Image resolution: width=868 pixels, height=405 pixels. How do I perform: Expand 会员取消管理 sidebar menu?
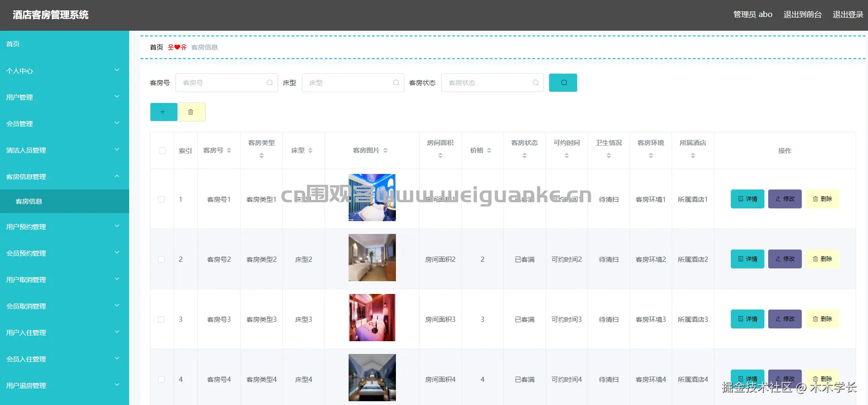[64, 306]
